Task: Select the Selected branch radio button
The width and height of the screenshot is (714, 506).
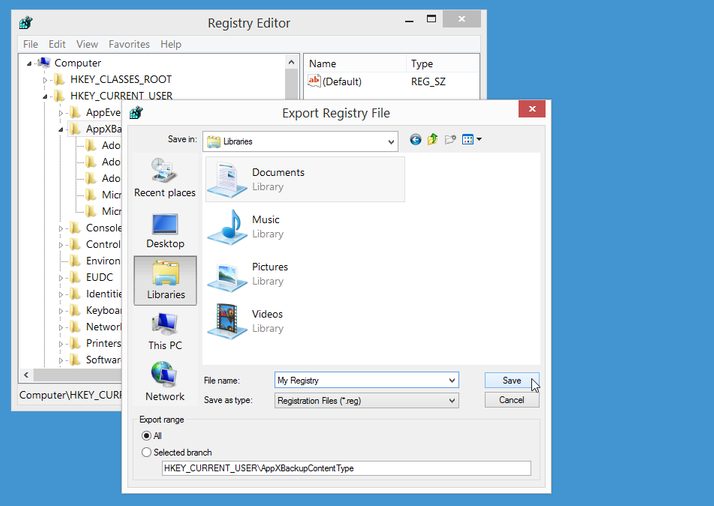Action: [x=147, y=452]
